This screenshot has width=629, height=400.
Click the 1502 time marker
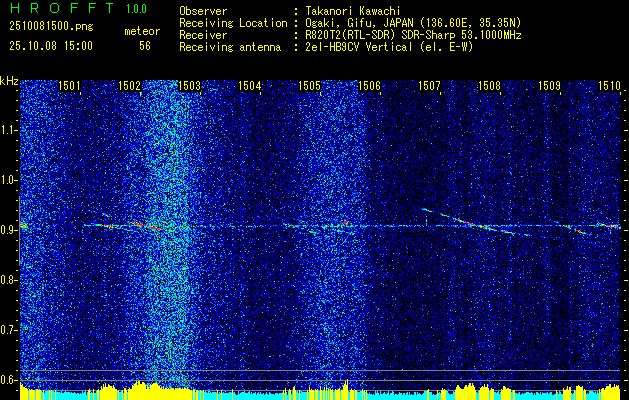click(x=130, y=85)
